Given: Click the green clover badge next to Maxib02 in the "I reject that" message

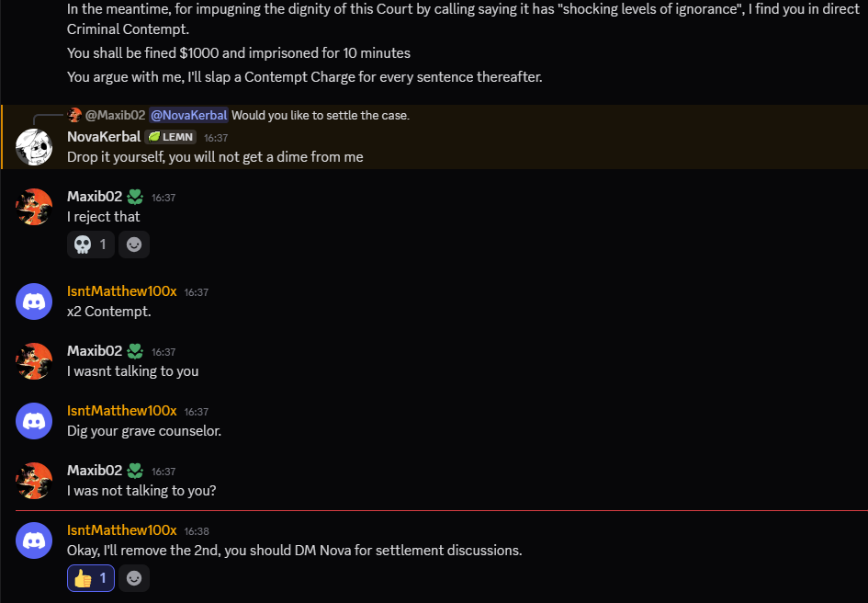Looking at the screenshot, I should point(135,197).
